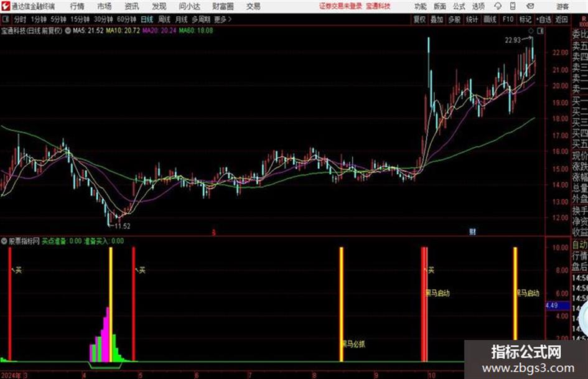The width and height of the screenshot is (588, 379).
Task: Toggle the left side panel icon
Action: 6,19
